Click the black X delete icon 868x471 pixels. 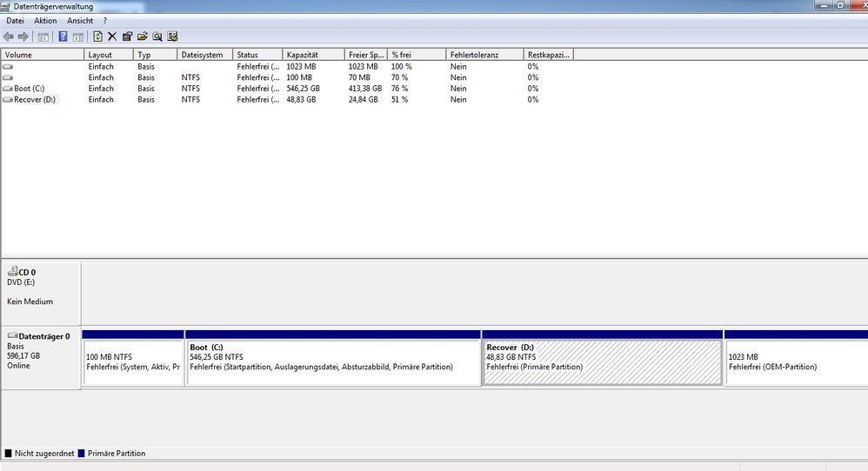click(112, 36)
